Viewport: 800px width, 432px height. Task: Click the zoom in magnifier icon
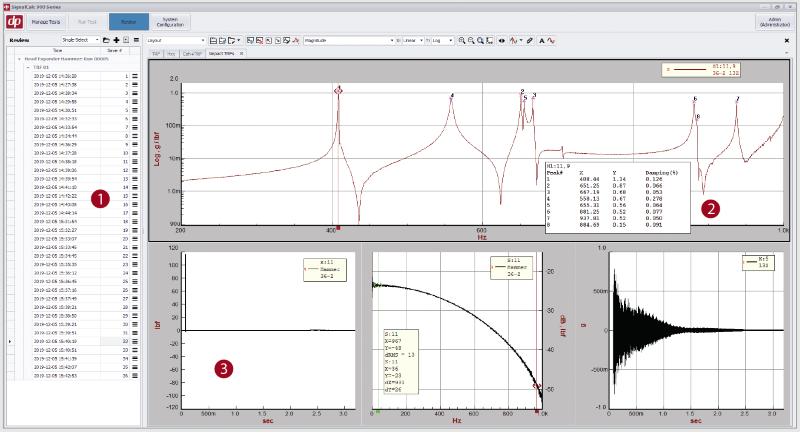pyautogui.click(x=461, y=40)
